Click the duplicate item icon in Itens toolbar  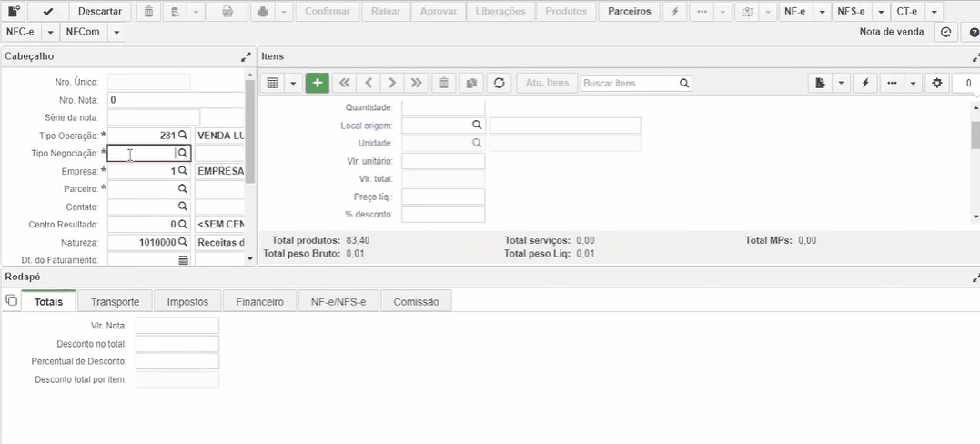(472, 83)
